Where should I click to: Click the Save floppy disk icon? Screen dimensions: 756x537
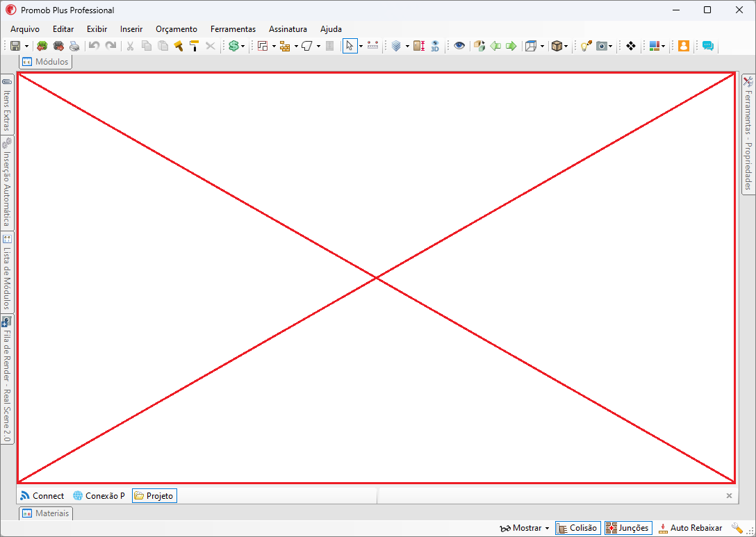pos(15,46)
